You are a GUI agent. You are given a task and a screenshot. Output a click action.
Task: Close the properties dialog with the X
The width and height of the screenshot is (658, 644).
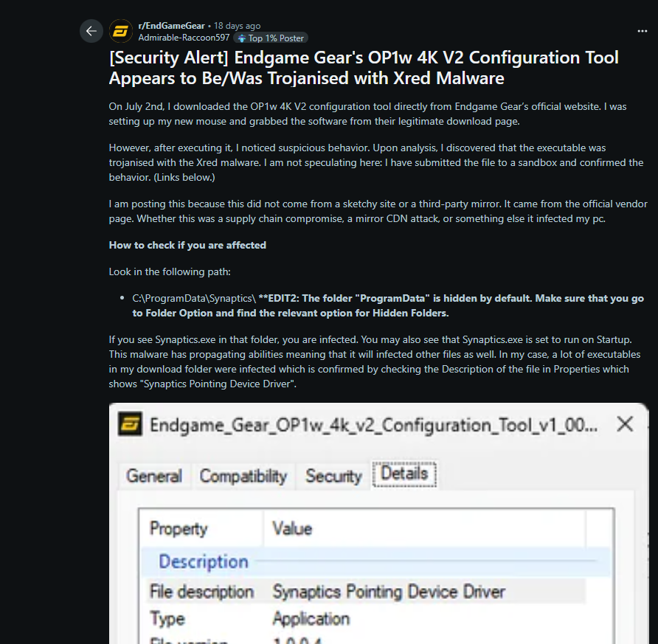(625, 423)
